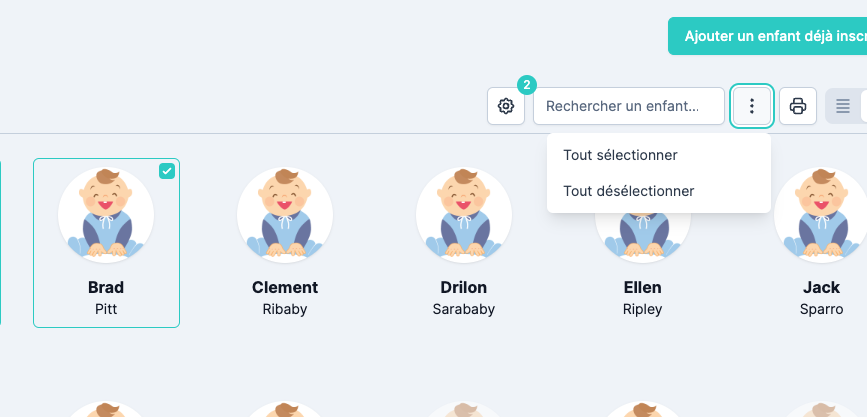Click Drilon Sarababy's baby avatar
The height and width of the screenshot is (417, 867).
pos(464,215)
